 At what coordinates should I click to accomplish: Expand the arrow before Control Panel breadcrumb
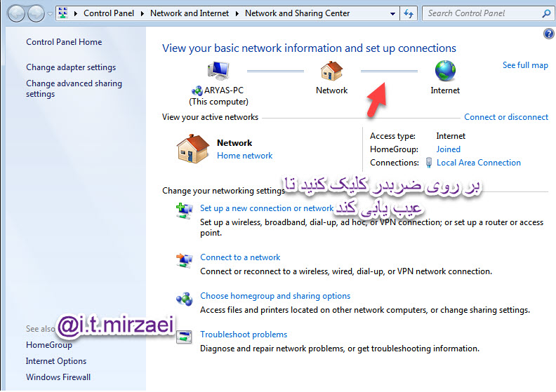coord(76,13)
